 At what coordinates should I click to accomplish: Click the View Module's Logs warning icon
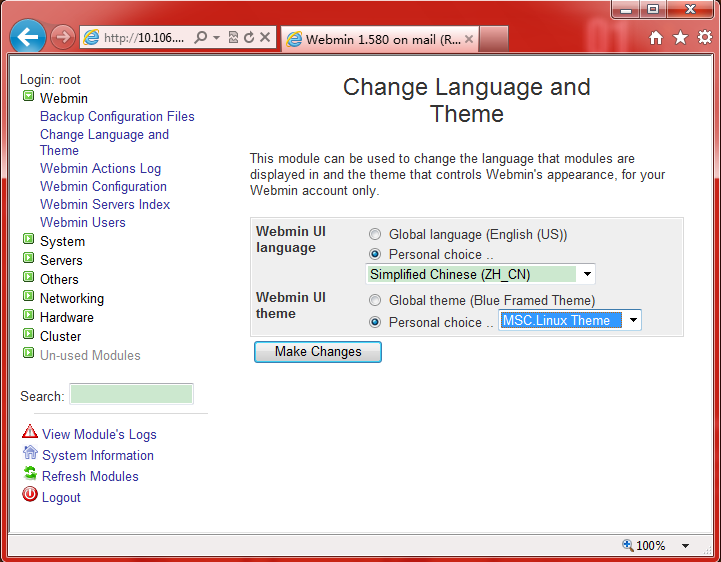pos(30,431)
